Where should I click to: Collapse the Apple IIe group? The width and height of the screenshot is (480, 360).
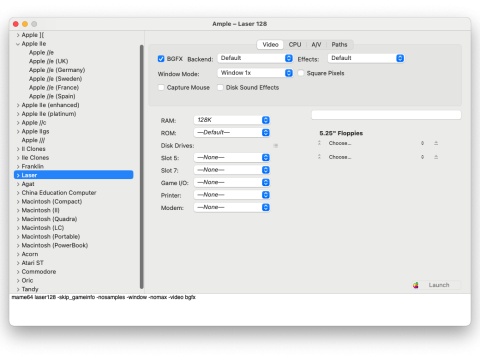point(18,44)
